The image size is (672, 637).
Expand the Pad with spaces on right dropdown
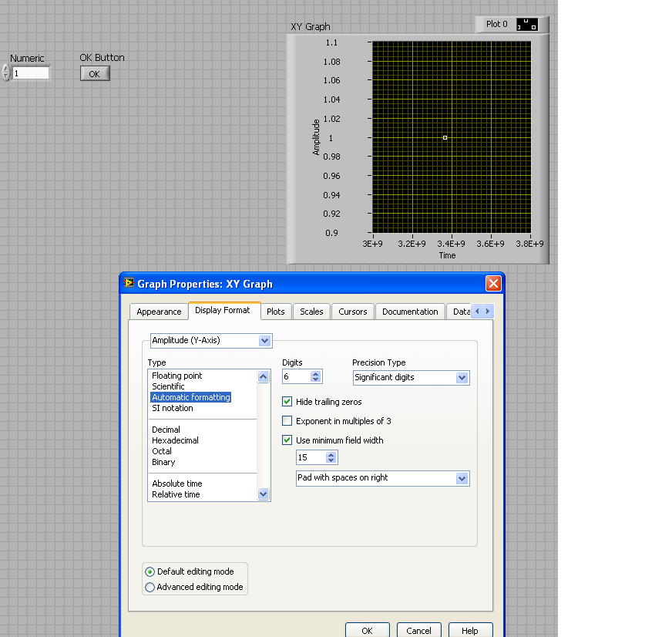tap(462, 478)
